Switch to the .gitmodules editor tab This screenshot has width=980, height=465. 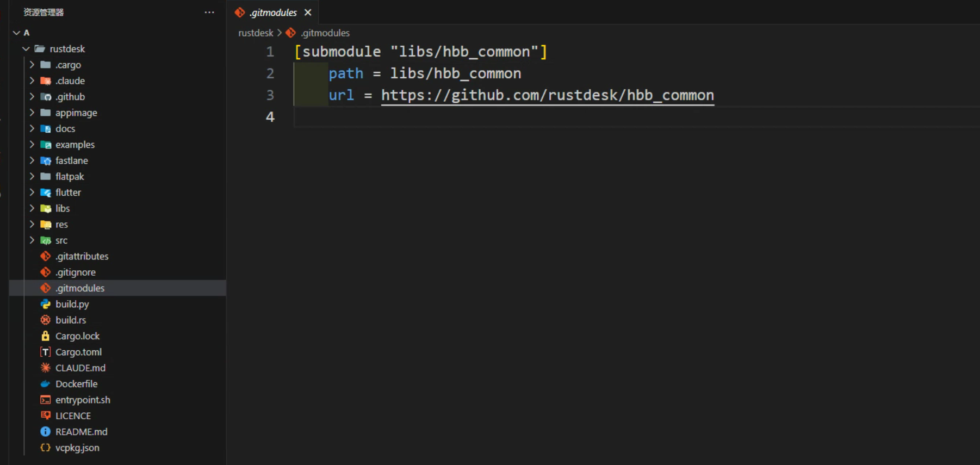point(273,13)
